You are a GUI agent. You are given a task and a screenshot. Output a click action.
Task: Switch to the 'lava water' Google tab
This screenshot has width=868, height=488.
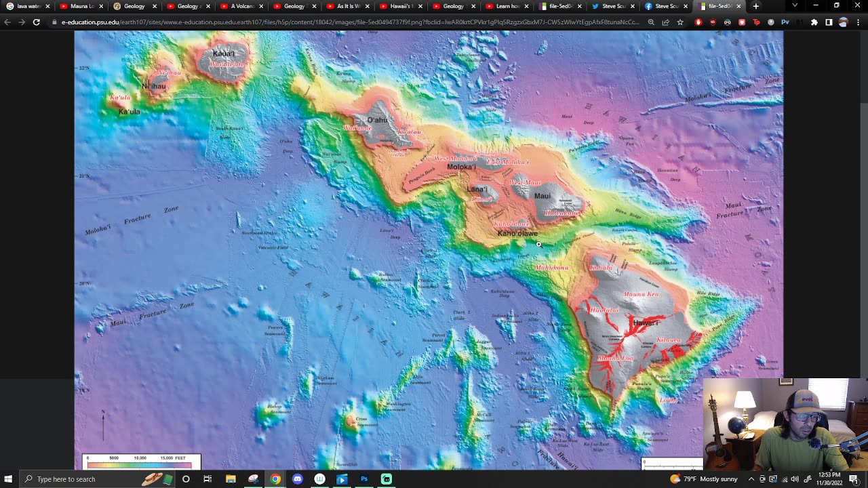(x=24, y=6)
